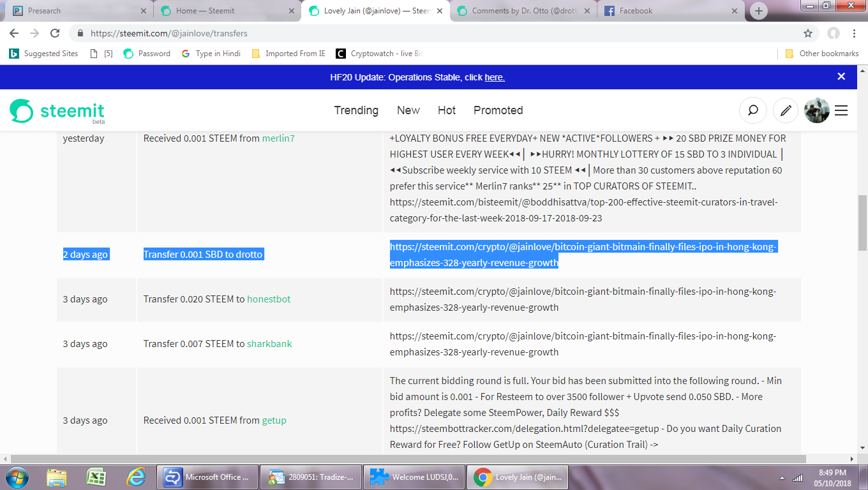Open the Steemit search icon
The height and width of the screenshot is (490, 868).
(x=753, y=110)
